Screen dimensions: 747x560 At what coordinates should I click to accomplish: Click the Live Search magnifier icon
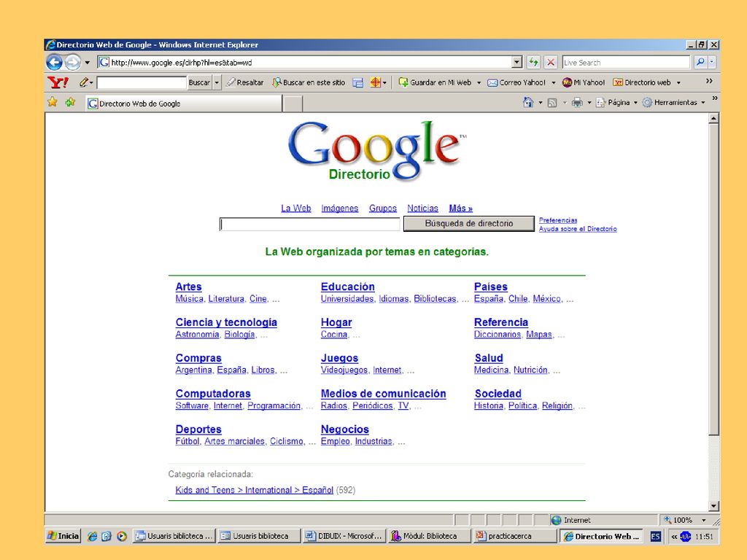tap(700, 62)
